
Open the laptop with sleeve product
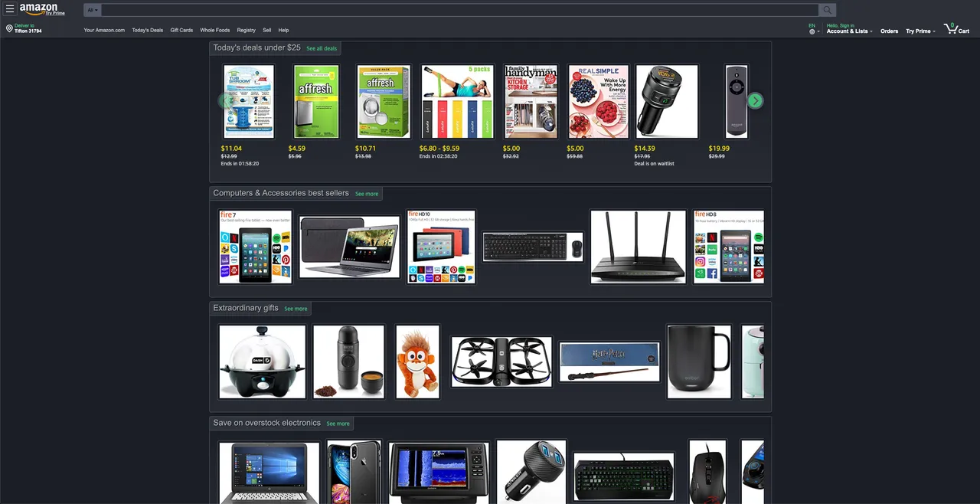349,247
